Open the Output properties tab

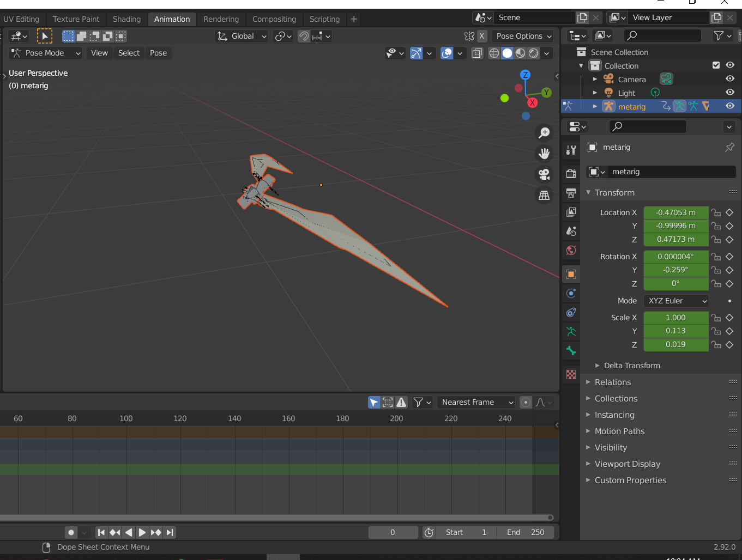tap(571, 193)
